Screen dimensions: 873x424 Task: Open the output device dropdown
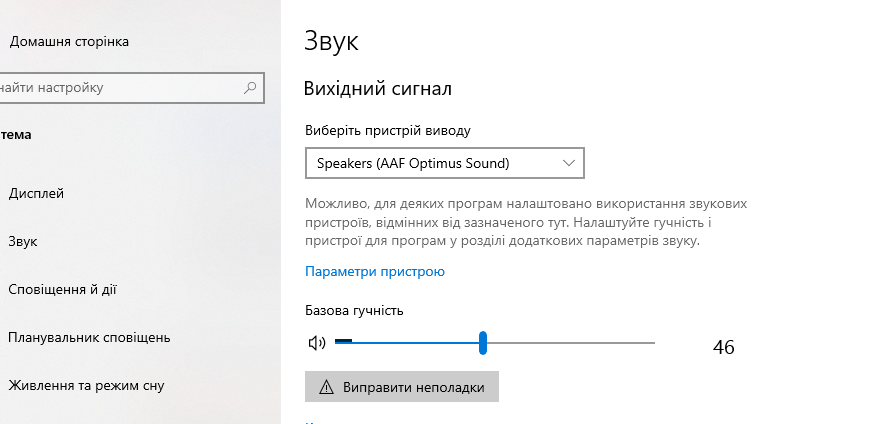443,163
